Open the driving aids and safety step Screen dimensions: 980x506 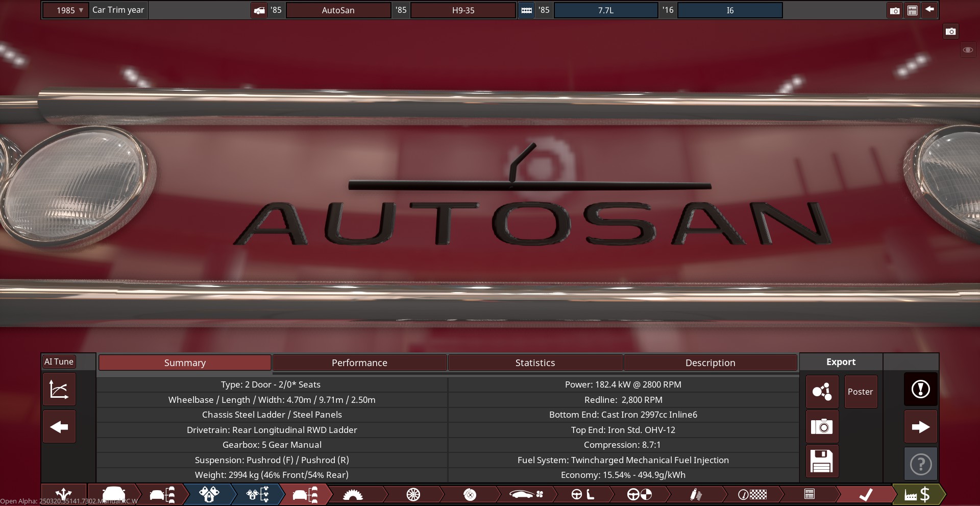(639, 494)
